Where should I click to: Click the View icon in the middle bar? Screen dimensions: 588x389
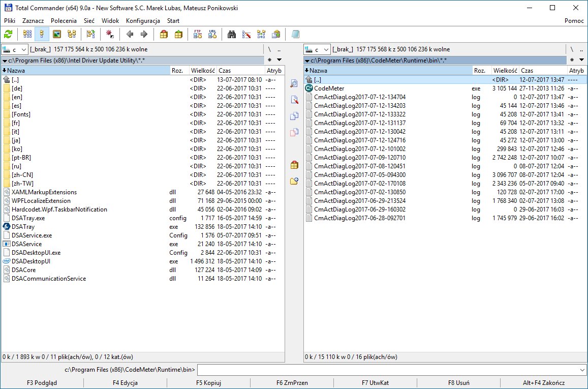294,83
